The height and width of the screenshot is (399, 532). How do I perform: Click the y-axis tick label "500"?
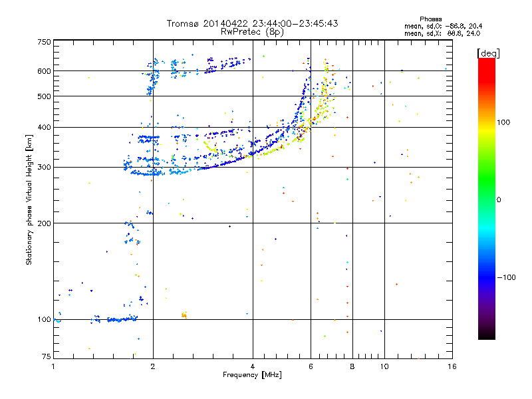coord(45,96)
